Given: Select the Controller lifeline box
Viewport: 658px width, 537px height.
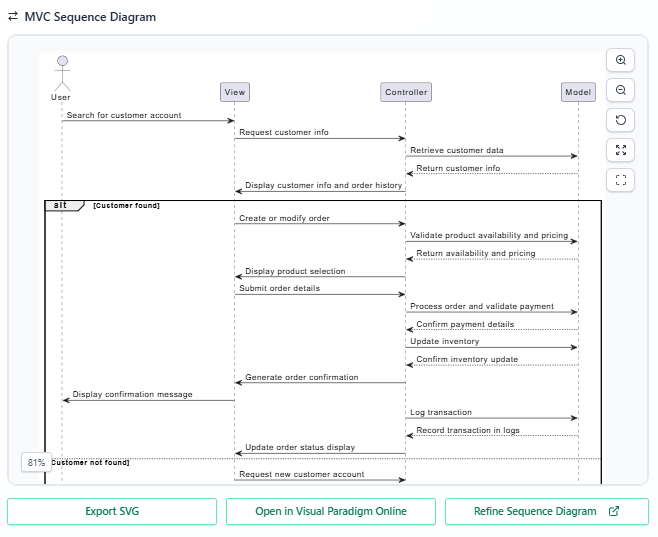Looking at the screenshot, I should (x=405, y=92).
